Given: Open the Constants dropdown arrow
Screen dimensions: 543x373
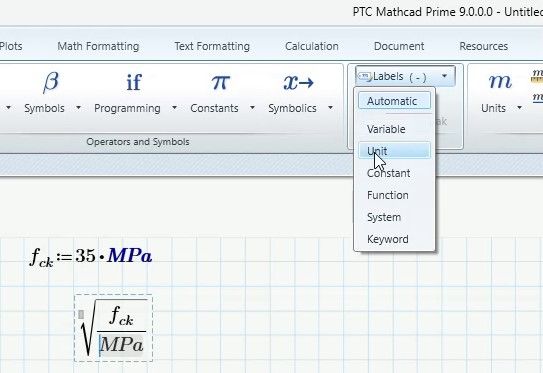Looking at the screenshot, I should coord(252,108).
